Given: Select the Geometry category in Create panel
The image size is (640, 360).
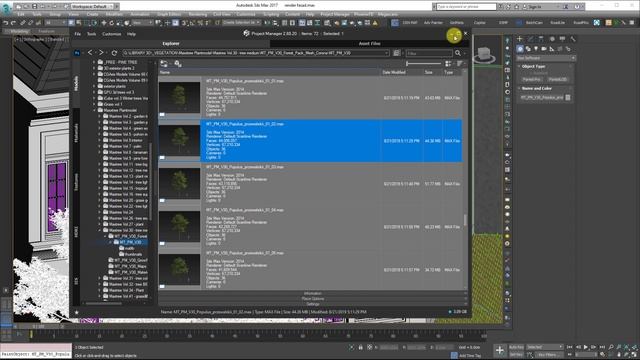Looking at the screenshot, I should click(x=520, y=49).
